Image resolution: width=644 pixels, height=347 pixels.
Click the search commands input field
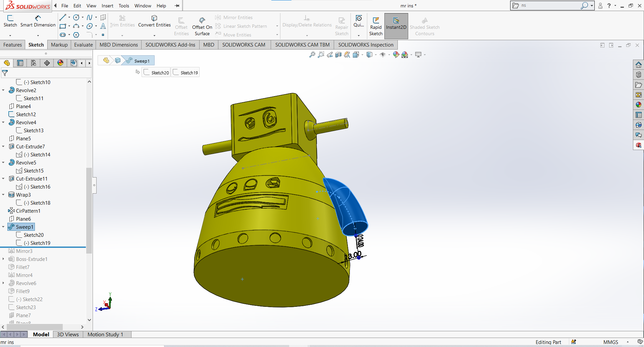point(550,5)
